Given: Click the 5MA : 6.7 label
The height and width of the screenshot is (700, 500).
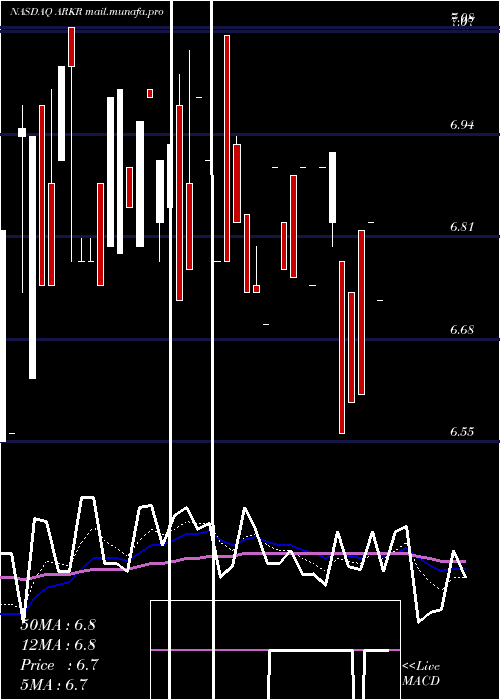Looking at the screenshot, I should (x=54, y=684).
